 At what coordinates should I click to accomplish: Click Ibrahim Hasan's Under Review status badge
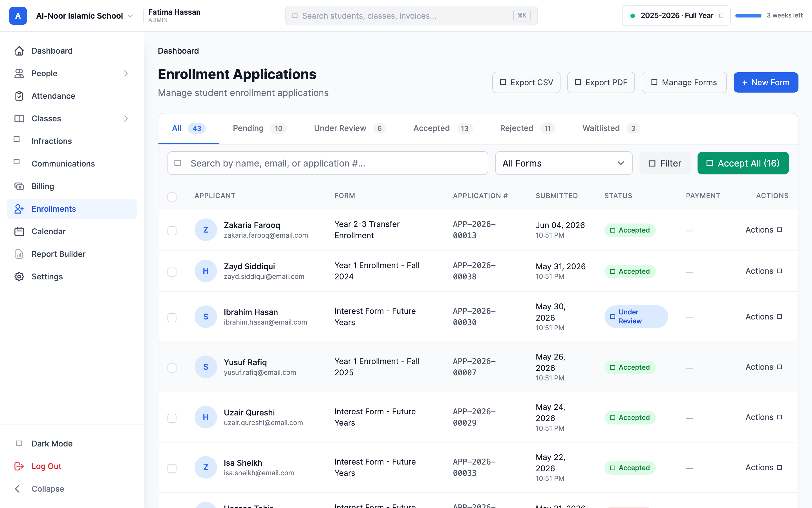(x=636, y=316)
